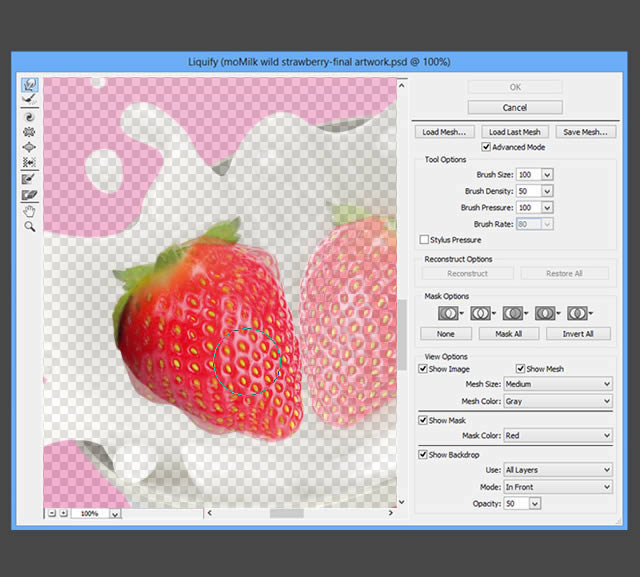Open the Mesh Size dropdown
The width and height of the screenshot is (640, 577).
pyautogui.click(x=558, y=384)
